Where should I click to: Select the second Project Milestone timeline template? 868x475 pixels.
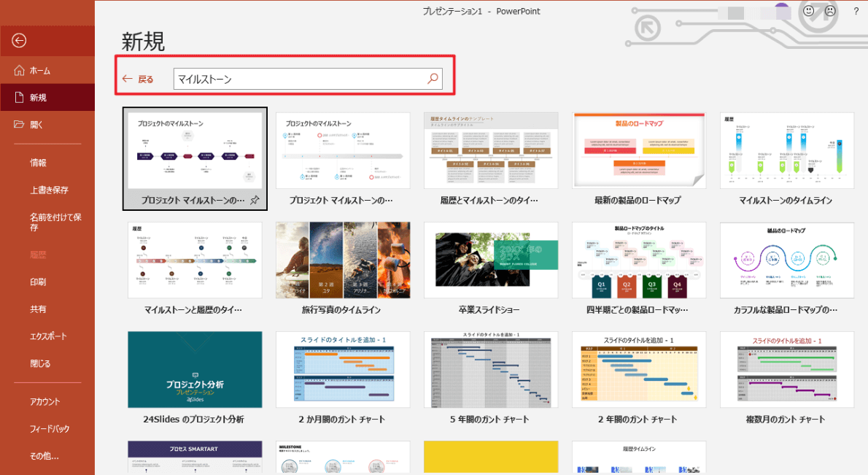343,150
